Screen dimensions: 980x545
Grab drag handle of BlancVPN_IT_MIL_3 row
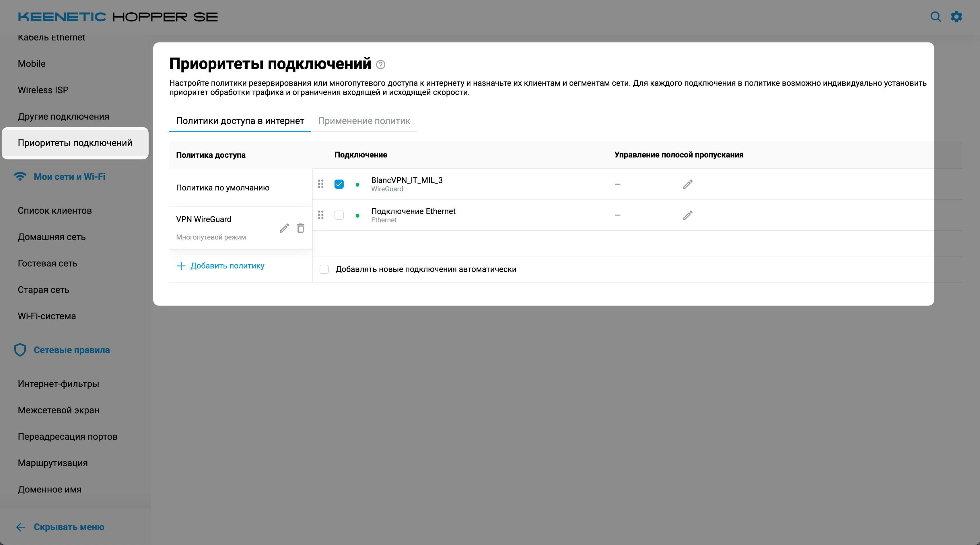coord(321,184)
